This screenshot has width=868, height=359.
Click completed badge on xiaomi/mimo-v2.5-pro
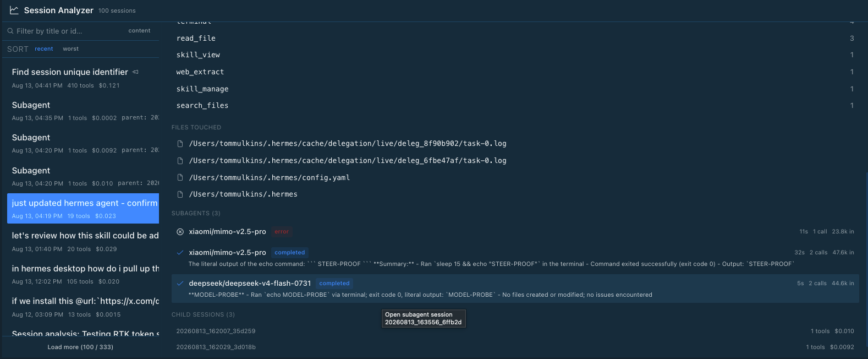(290, 253)
